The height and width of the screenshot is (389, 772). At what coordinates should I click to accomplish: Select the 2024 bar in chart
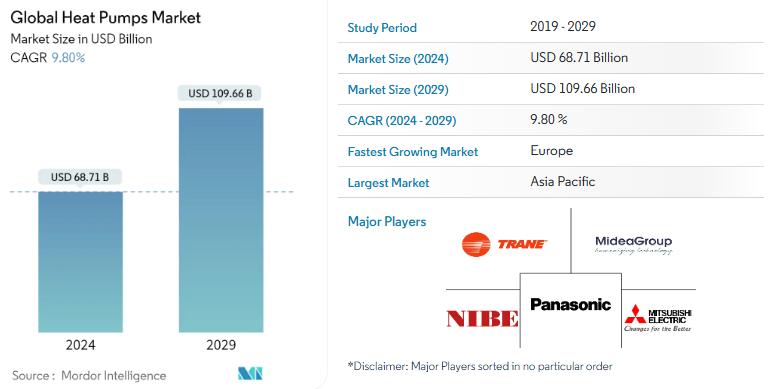(x=80, y=262)
